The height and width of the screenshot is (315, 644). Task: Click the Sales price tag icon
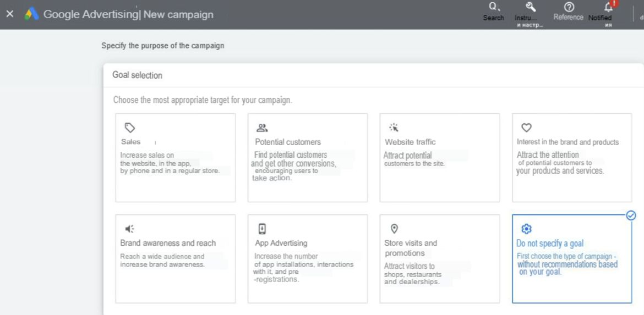coord(130,128)
